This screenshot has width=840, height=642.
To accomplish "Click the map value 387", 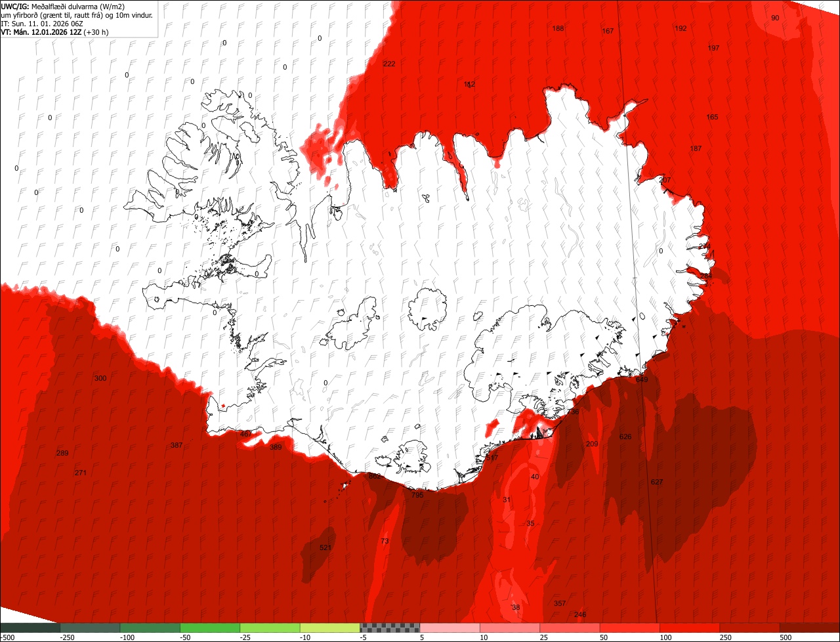I will [x=177, y=445].
